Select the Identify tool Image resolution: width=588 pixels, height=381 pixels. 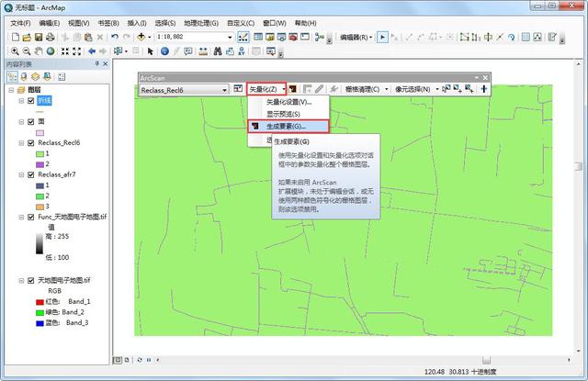164,51
